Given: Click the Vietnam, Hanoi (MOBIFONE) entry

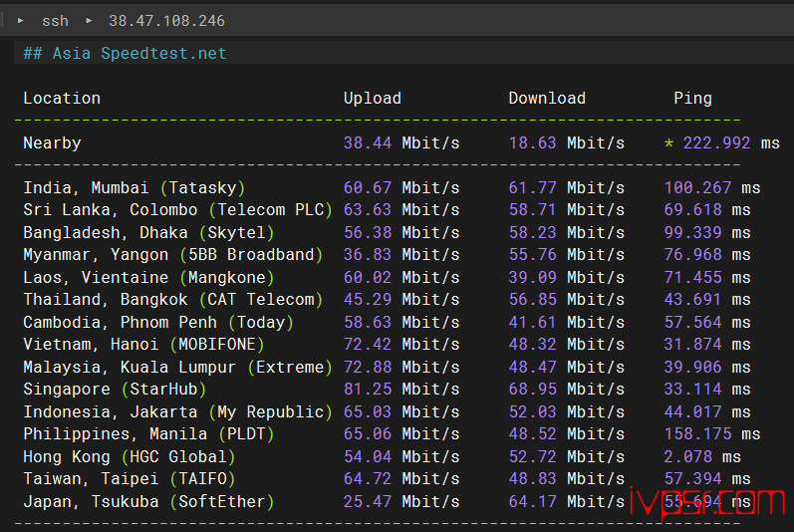Looking at the screenshot, I should click(x=144, y=344).
